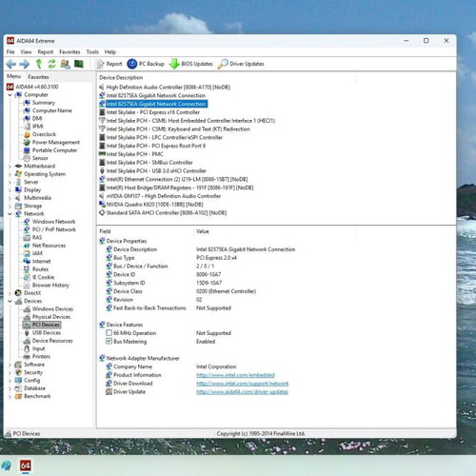Click the green monitor toolbar icon

pyautogui.click(x=79, y=64)
